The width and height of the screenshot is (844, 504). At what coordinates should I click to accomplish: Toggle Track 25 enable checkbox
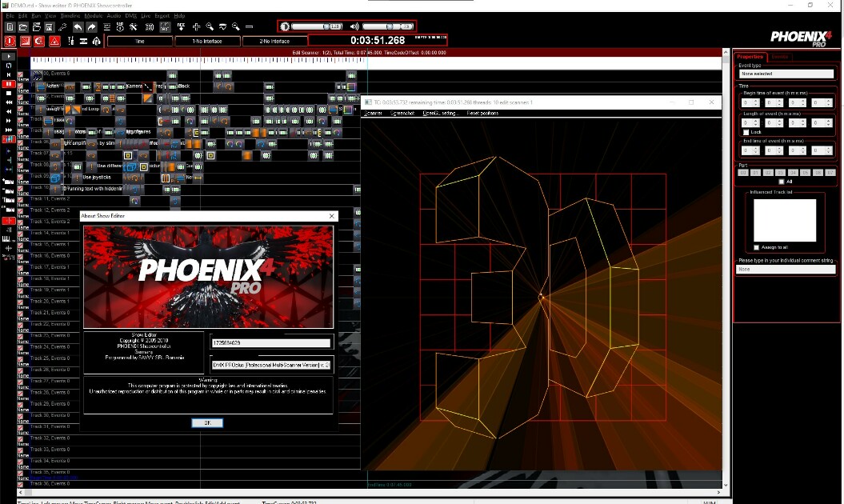[x=21, y=359]
